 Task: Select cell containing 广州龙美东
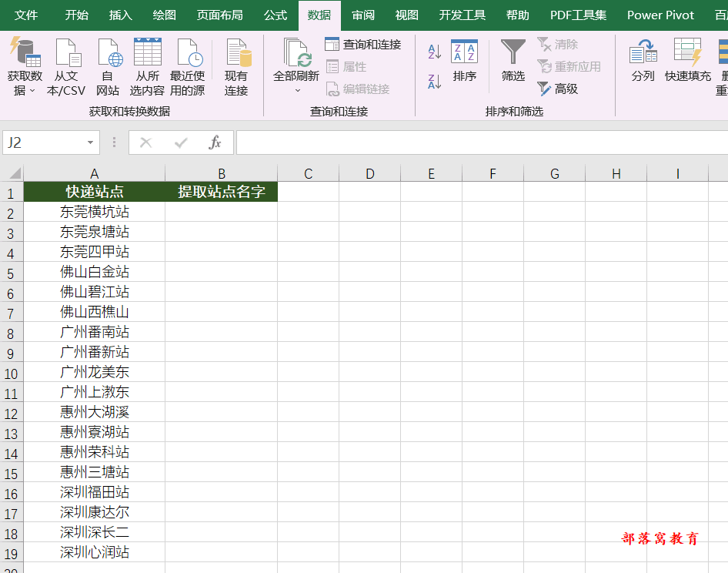pyautogui.click(x=94, y=372)
